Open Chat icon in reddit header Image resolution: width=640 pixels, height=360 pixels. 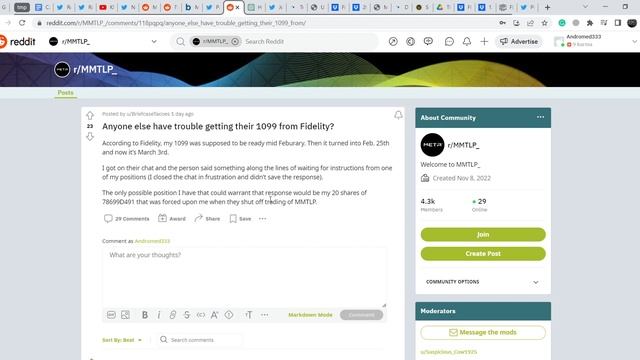tap(449, 41)
